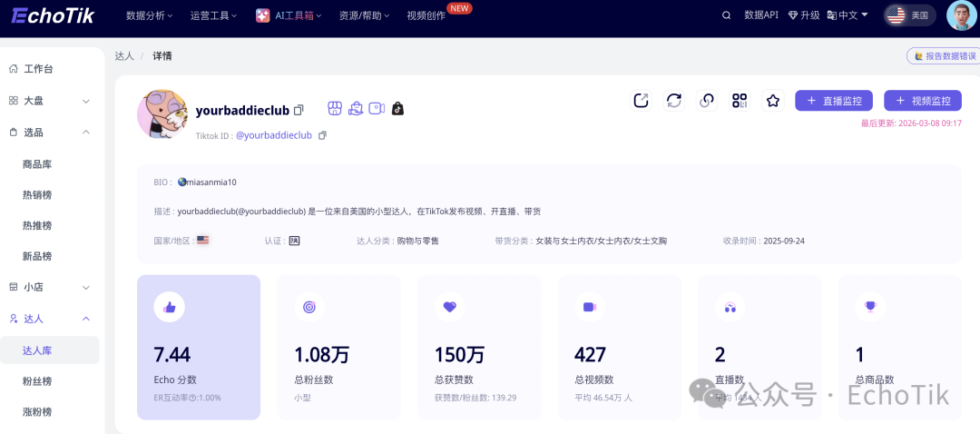Copy the Tiktok ID @yourbaddieclub icon
This screenshot has height=434, width=980.
click(x=322, y=135)
